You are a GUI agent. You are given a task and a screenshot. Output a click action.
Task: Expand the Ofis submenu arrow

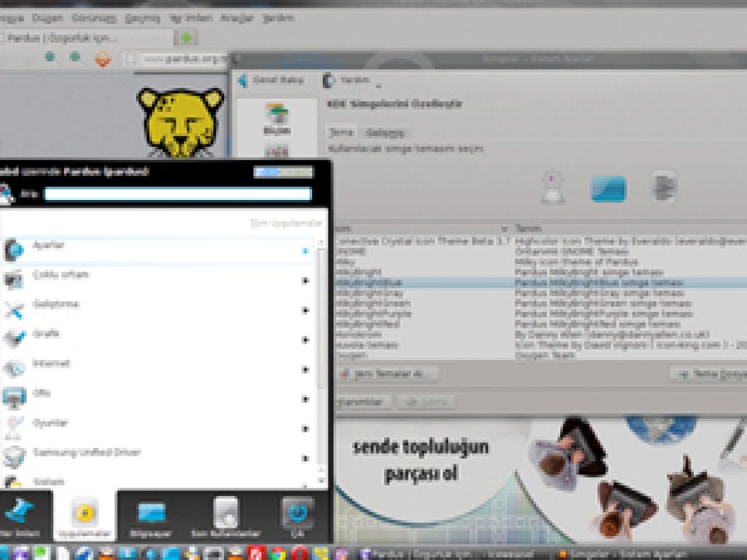pos(305,399)
